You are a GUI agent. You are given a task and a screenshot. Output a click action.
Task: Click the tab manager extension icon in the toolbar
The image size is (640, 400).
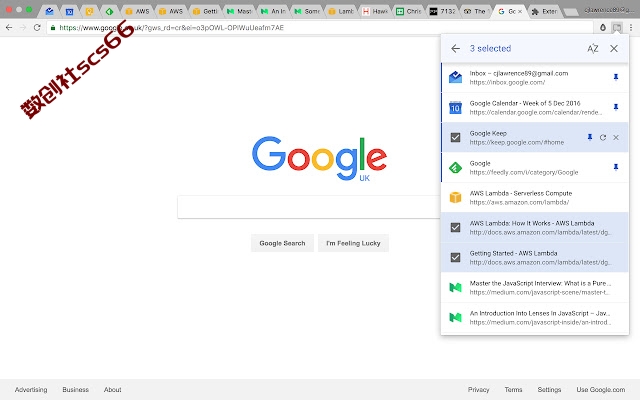(617, 28)
